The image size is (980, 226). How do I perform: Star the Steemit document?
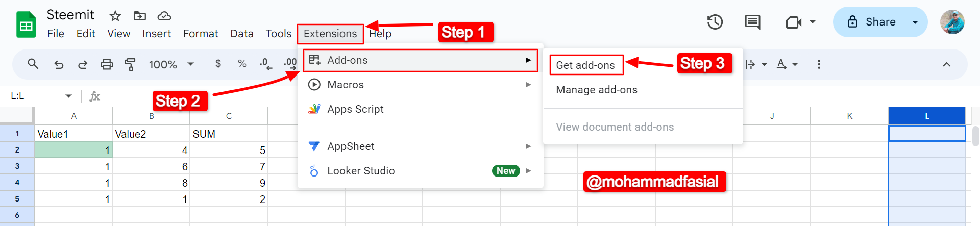pyautogui.click(x=115, y=16)
